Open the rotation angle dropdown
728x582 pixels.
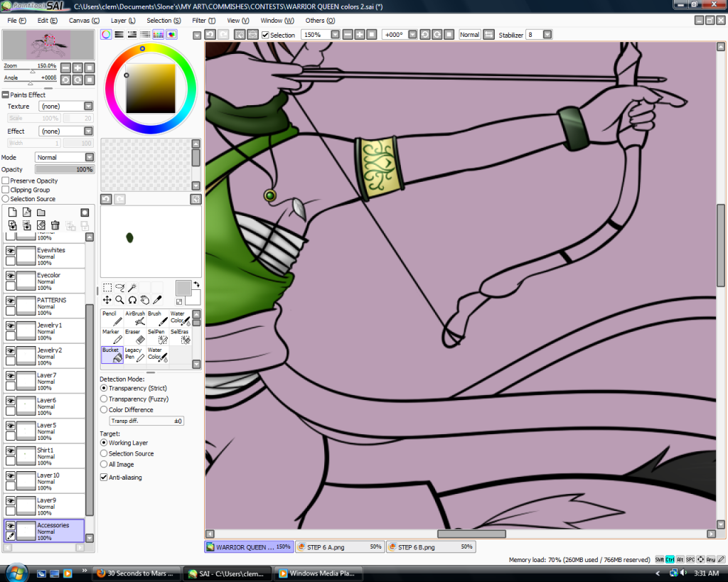tap(412, 35)
